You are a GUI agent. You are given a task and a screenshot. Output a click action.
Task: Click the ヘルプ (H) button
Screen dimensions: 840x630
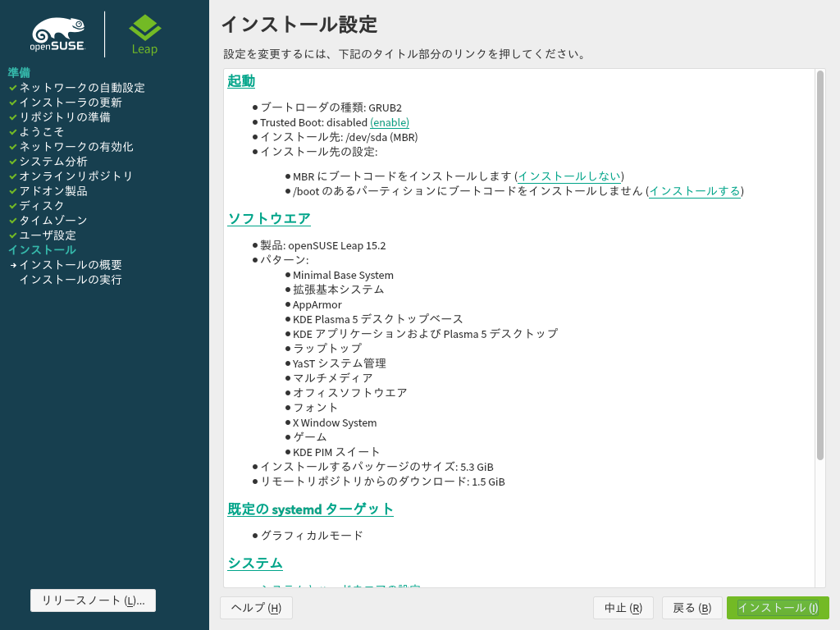[x=256, y=608]
